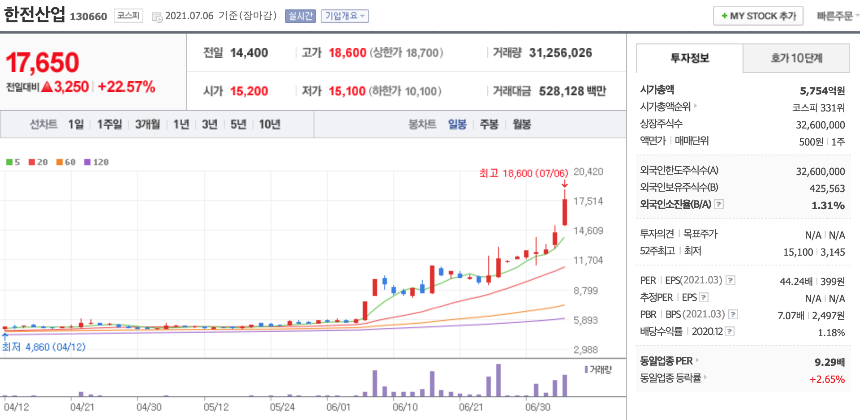This screenshot has width=868, height=420.
Task: Click 거래대금 value 528,128 백만
Action: point(572,91)
